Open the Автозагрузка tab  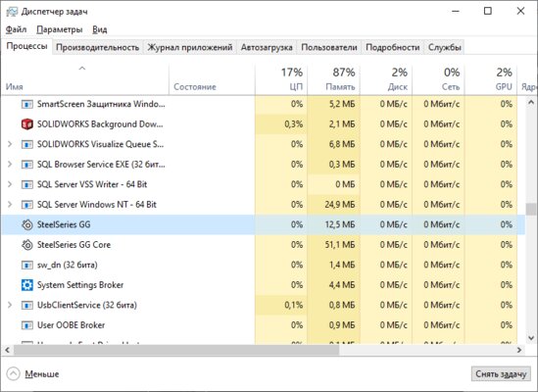pyautogui.click(x=267, y=47)
